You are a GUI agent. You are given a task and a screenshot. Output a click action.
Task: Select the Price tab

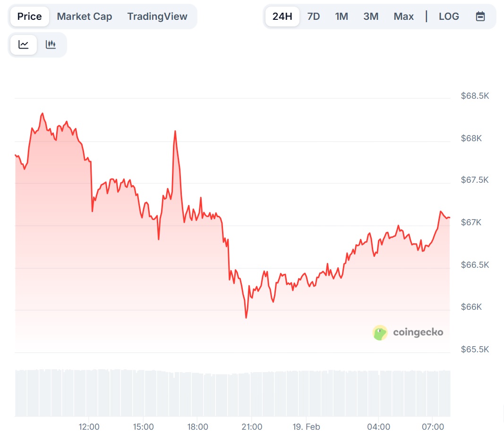[30, 17]
